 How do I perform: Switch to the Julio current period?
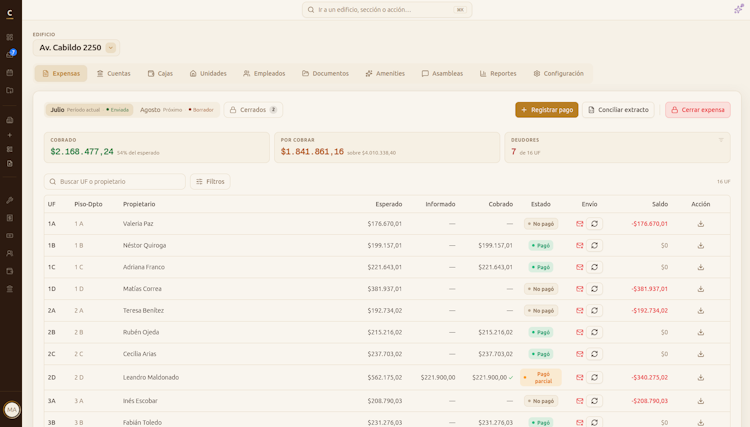pyautogui.click(x=89, y=109)
